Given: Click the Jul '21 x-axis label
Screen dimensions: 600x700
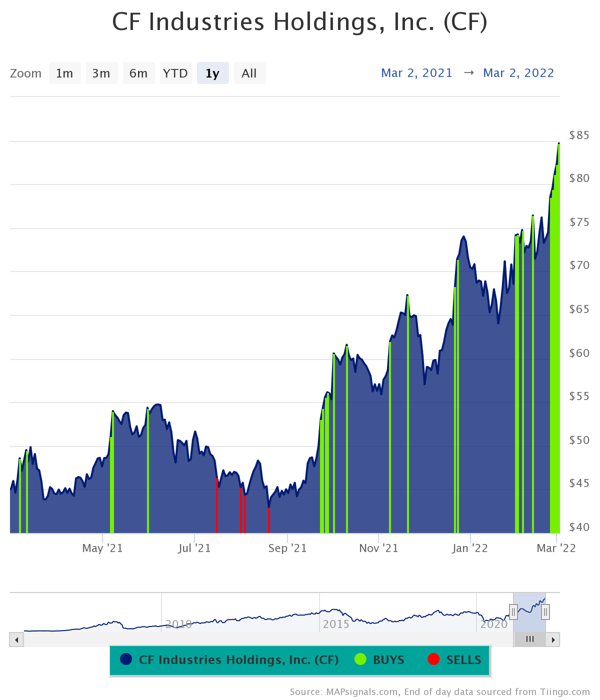Looking at the screenshot, I should (x=194, y=548).
